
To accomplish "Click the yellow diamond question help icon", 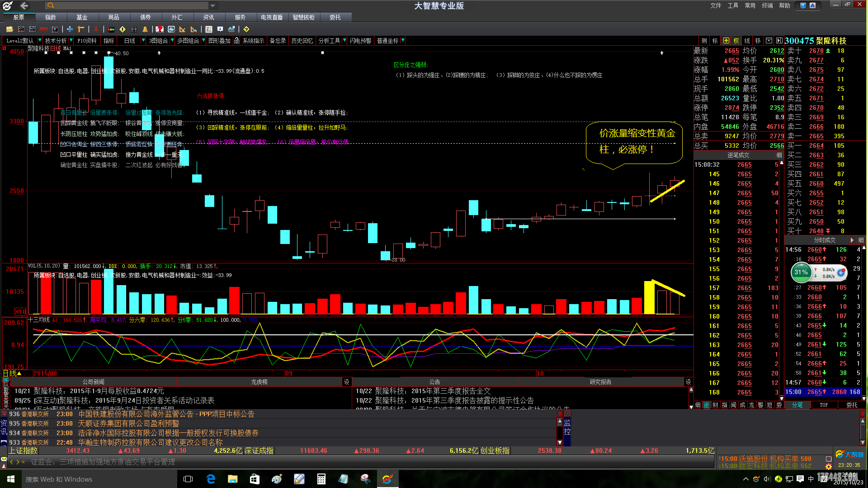I will pos(246,29).
